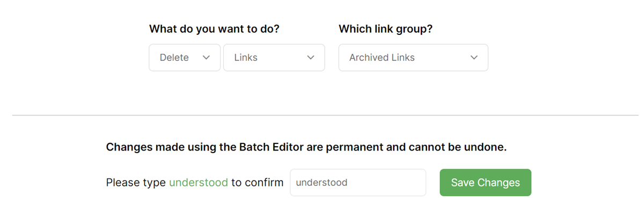The width and height of the screenshot is (644, 223).
Task: Click the "Links" text in second selector
Action: tap(246, 57)
